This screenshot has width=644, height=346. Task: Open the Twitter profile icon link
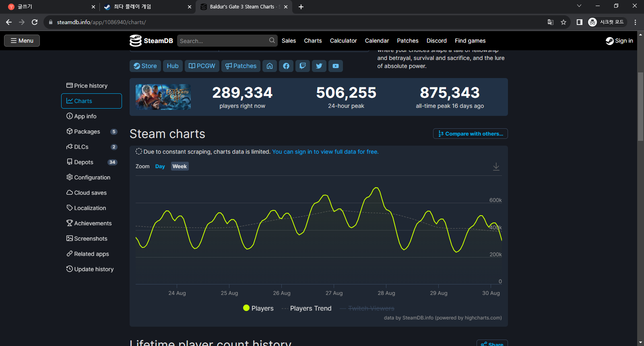pyautogui.click(x=319, y=66)
